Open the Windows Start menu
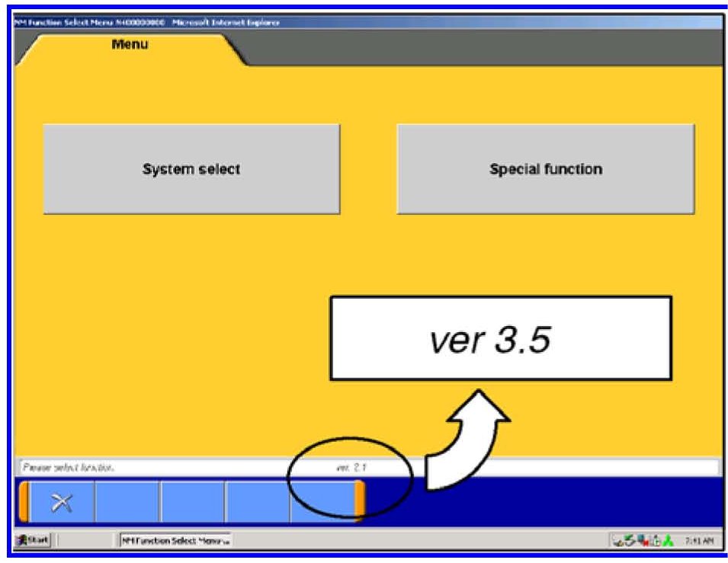This screenshot has height=563, width=728. (32, 540)
